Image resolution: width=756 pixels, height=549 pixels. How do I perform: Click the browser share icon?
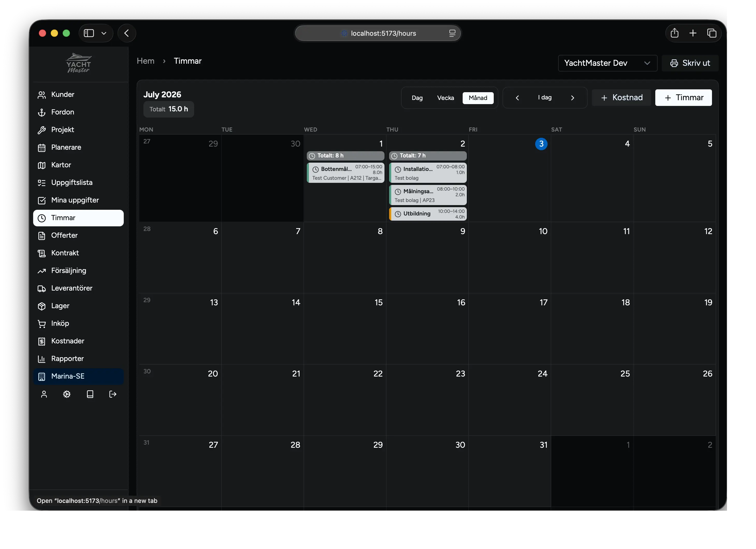675,33
